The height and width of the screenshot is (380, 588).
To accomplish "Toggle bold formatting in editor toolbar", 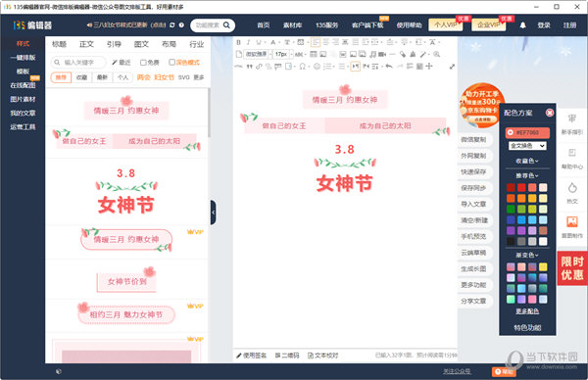I will pyautogui.click(x=238, y=42).
